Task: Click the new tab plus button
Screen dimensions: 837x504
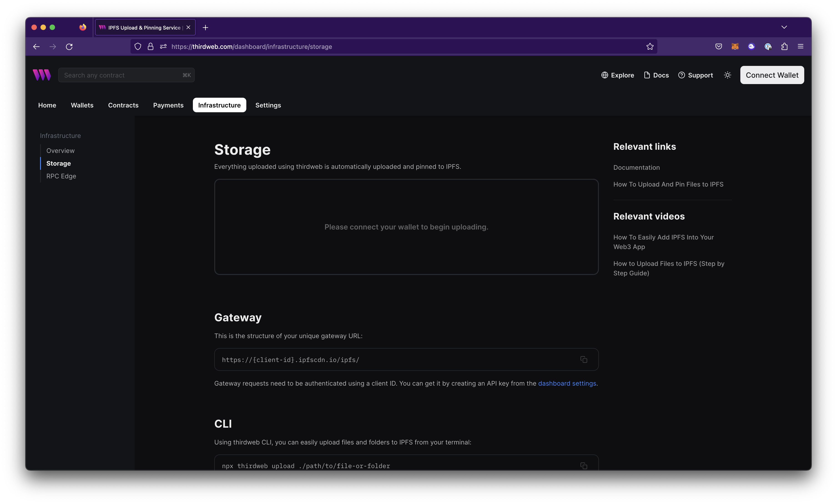Action: pos(205,27)
